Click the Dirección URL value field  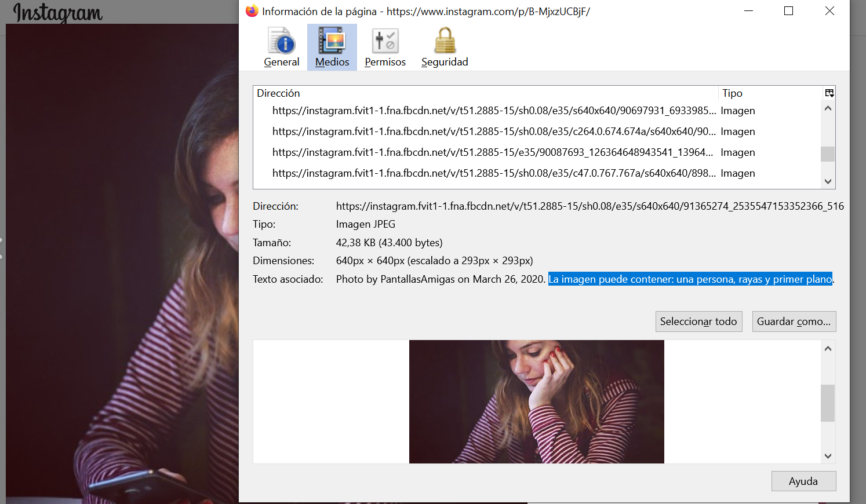(x=590, y=206)
